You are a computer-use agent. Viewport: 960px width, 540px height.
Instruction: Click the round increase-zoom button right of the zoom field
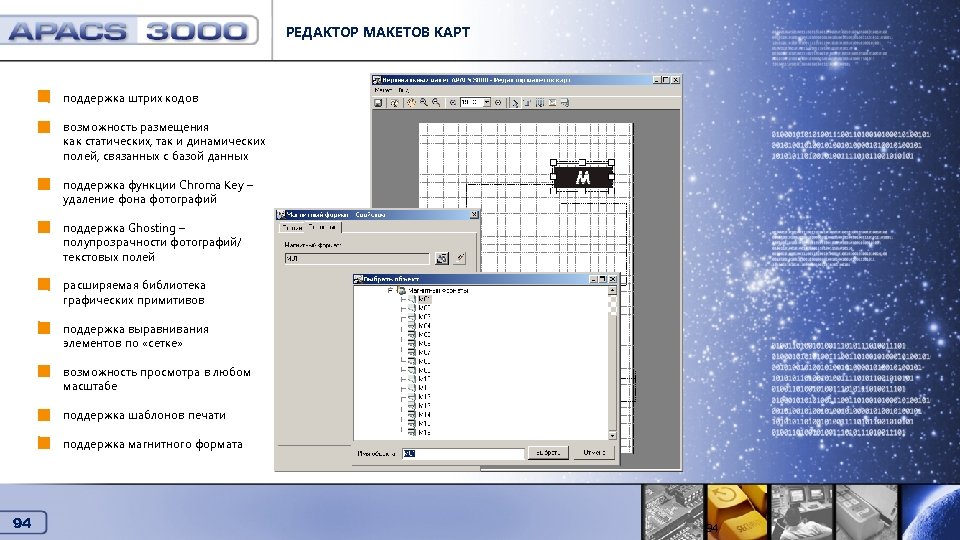point(498,103)
